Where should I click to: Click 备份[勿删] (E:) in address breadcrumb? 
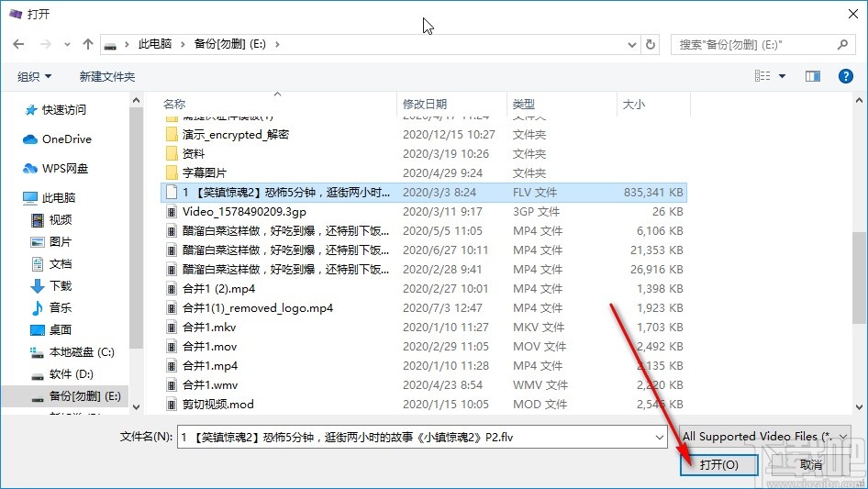click(229, 44)
